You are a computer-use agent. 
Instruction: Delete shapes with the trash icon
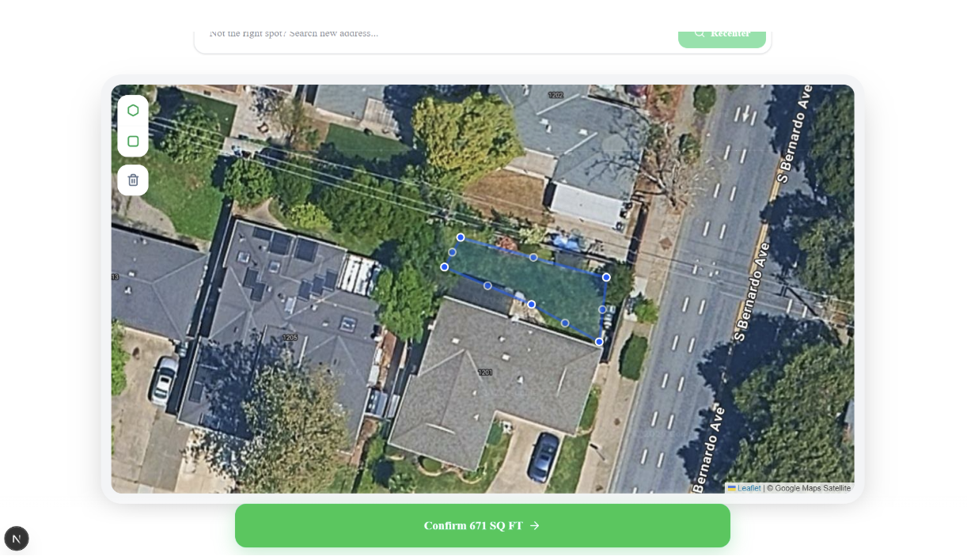click(133, 180)
